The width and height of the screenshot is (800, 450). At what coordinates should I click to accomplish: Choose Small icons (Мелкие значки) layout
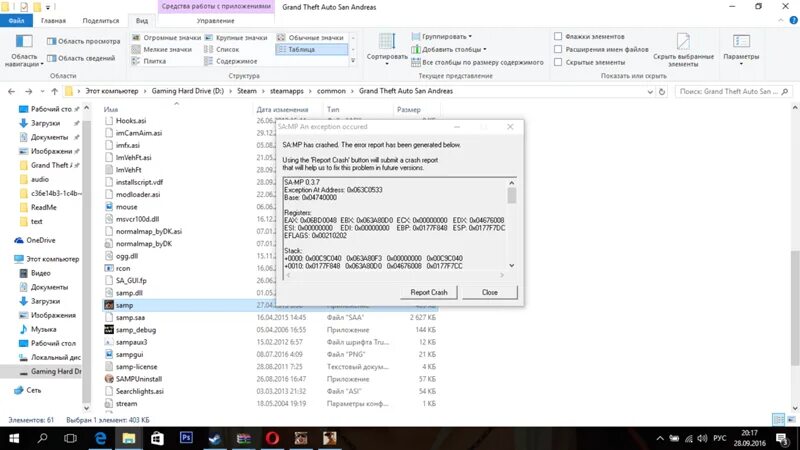pos(162,49)
